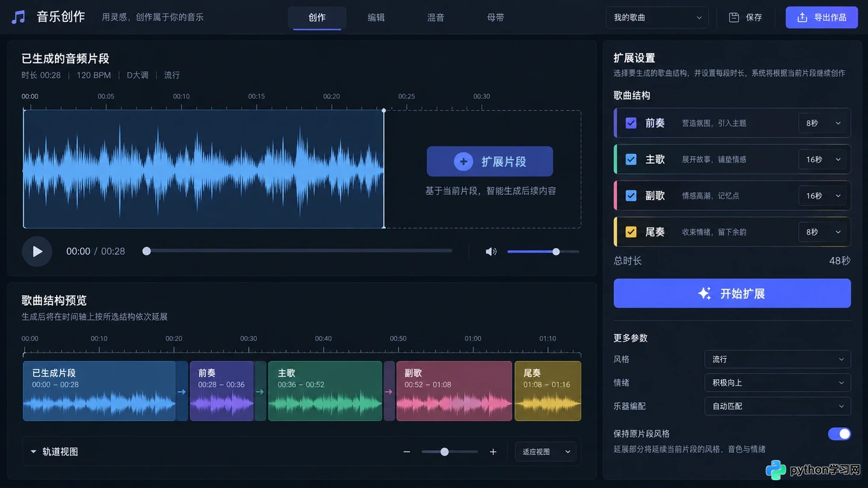This screenshot has height=488, width=868.
Task: Uncheck the 主歌 checkbox
Action: coord(631,160)
